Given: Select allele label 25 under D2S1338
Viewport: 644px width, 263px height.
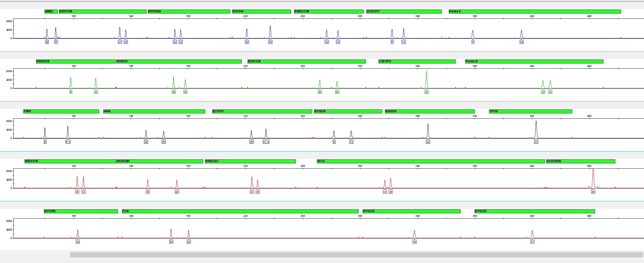Looking at the screenshot, I should point(337,92).
